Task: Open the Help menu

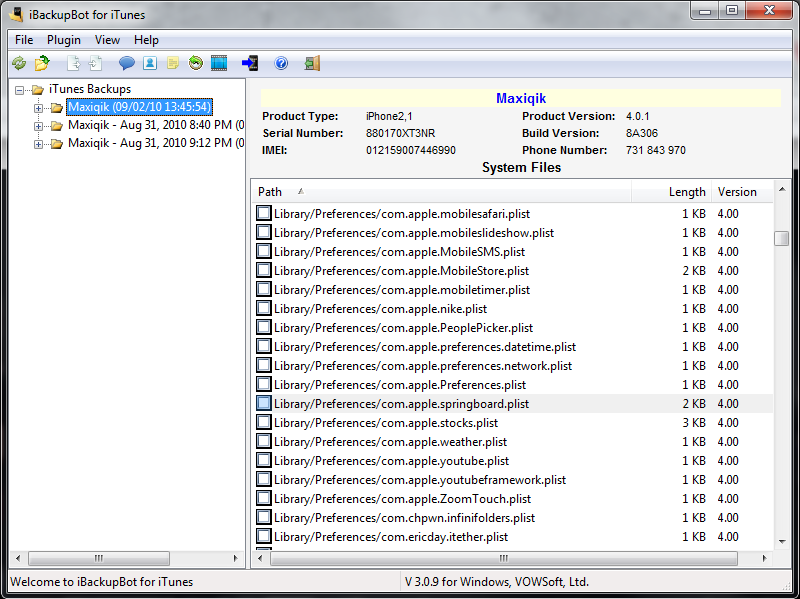Action: (x=146, y=40)
